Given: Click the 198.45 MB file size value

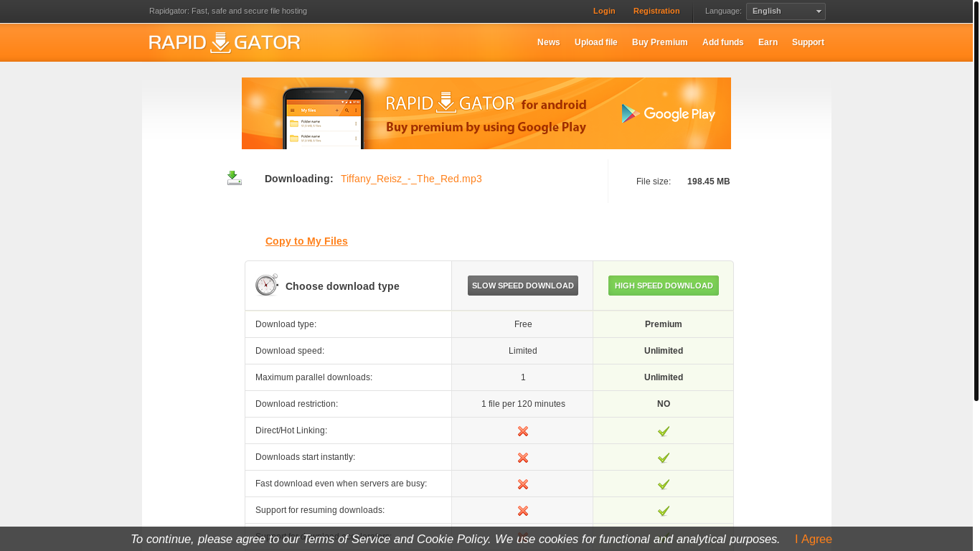Looking at the screenshot, I should [x=708, y=182].
